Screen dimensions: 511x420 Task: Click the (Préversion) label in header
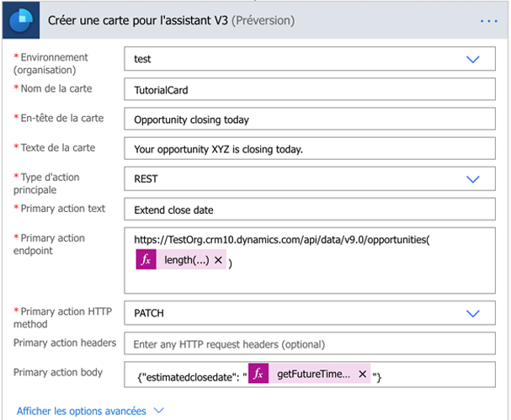263,20
